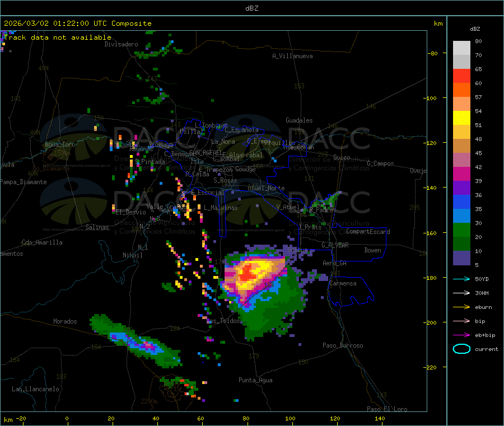
Task: Click the 'Divisadero' map label
Action: [121, 44]
